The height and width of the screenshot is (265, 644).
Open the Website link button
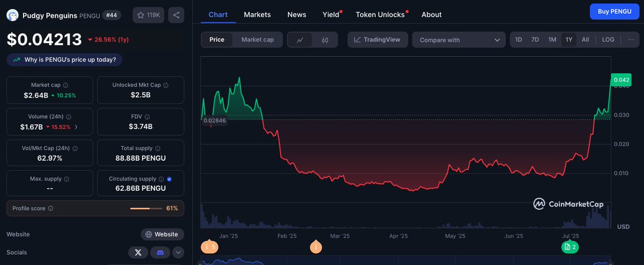click(163, 234)
